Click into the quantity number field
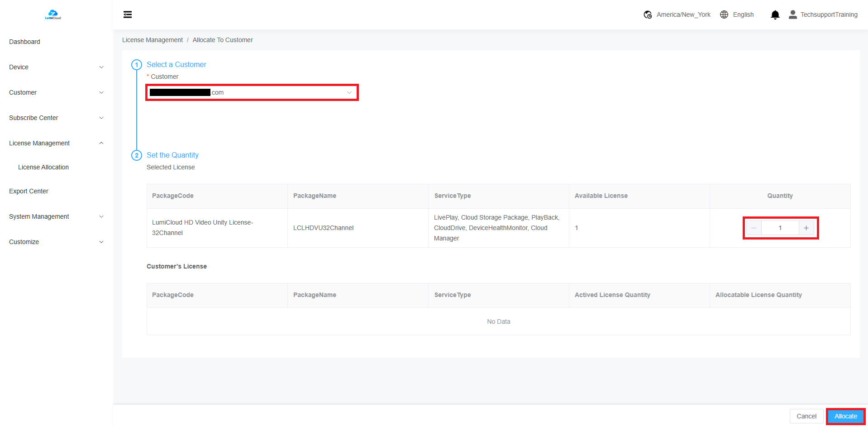 [780, 228]
